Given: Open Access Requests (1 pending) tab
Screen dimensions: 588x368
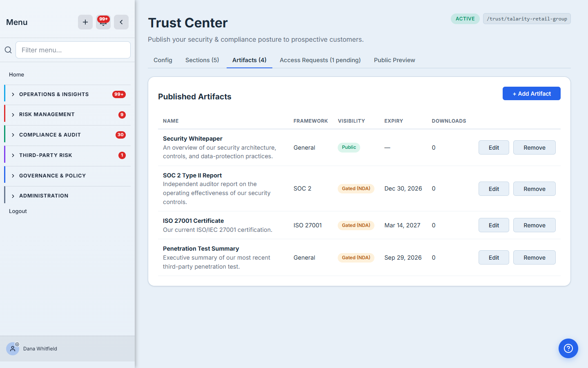Looking at the screenshot, I should pos(320,60).
